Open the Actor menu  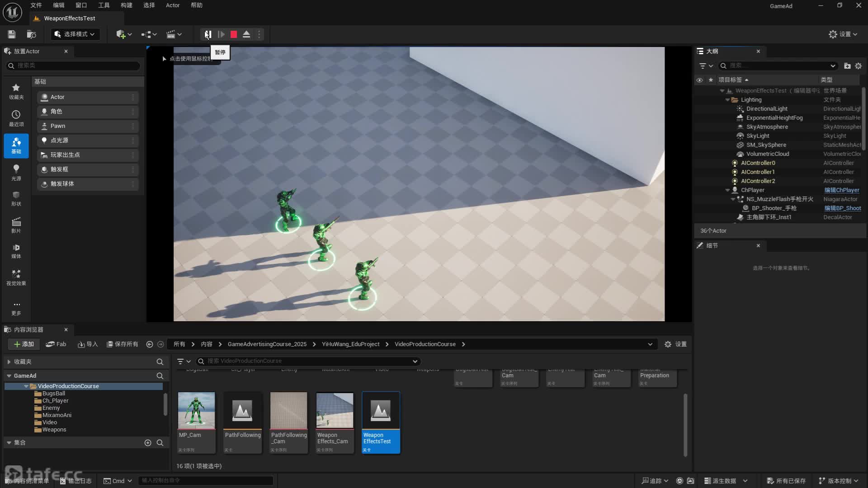tap(173, 5)
